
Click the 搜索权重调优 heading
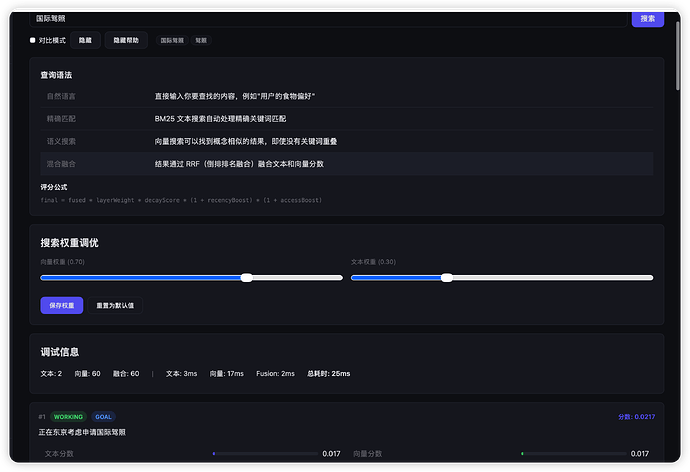click(x=70, y=243)
